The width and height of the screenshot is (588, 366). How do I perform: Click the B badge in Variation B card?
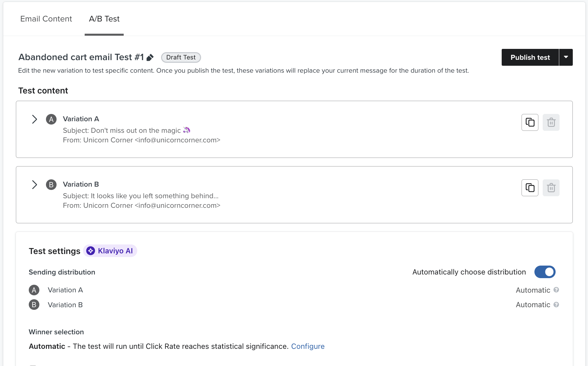tap(51, 185)
